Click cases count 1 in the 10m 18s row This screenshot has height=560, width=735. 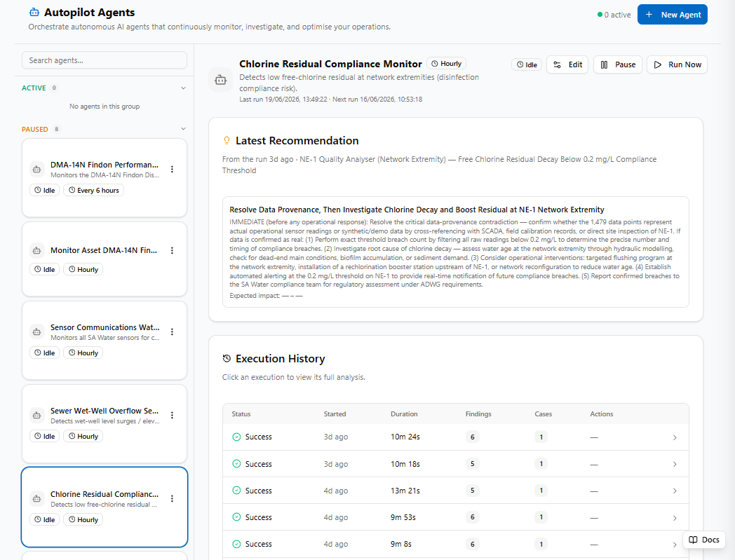(541, 464)
